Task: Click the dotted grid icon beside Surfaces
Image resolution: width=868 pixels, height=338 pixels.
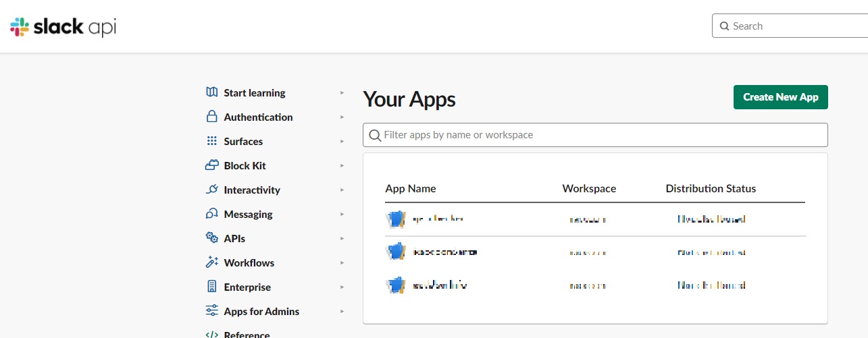Action: point(212,141)
